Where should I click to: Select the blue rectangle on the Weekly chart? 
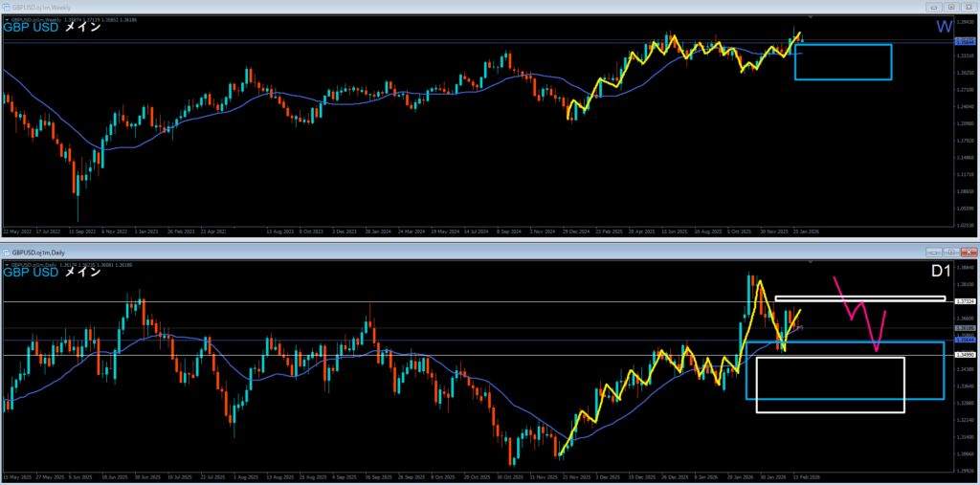pyautogui.click(x=843, y=45)
